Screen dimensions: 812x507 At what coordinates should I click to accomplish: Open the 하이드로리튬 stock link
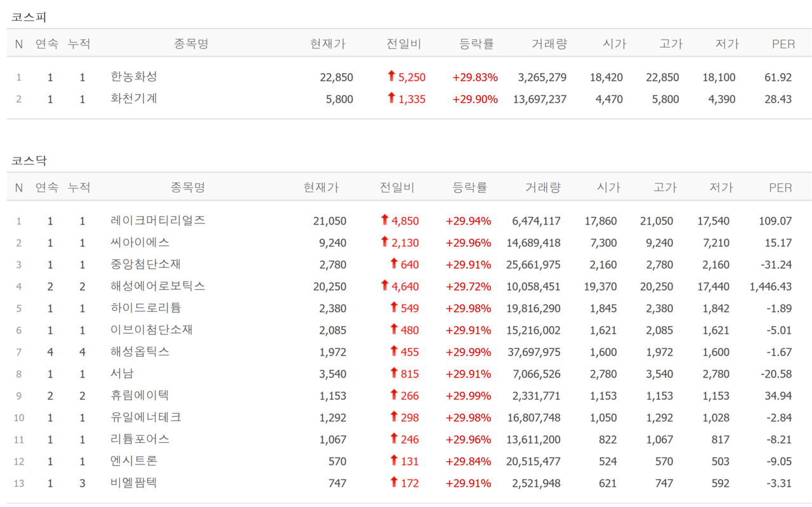146,308
